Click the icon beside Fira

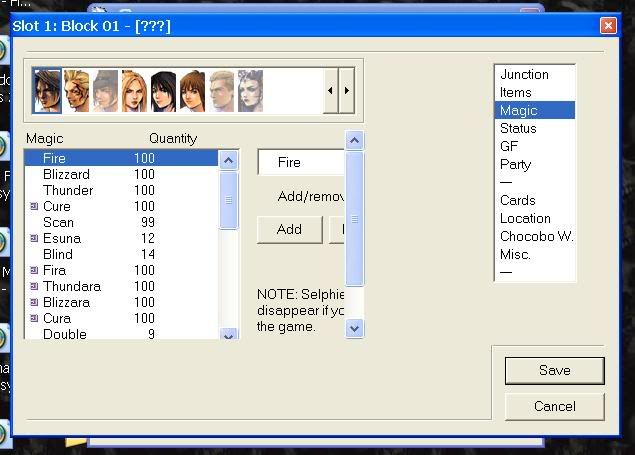pos(34,270)
